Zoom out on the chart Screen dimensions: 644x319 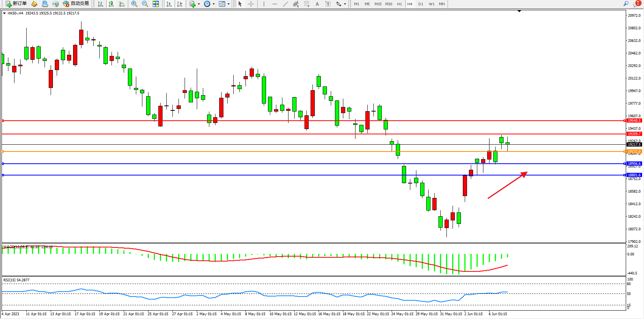tap(145, 4)
